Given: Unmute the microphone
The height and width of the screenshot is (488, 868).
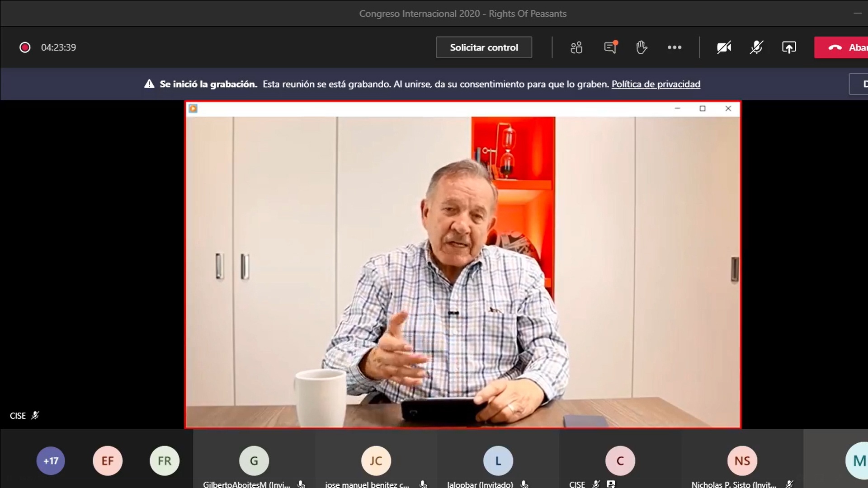Looking at the screenshot, I should [756, 47].
